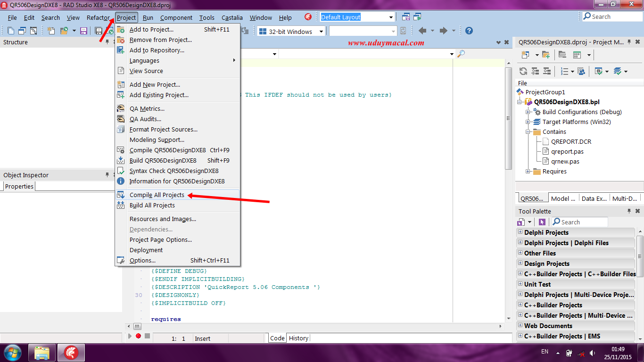Click the blue Help question mark icon
This screenshot has width=644, height=362.
coord(469,31)
